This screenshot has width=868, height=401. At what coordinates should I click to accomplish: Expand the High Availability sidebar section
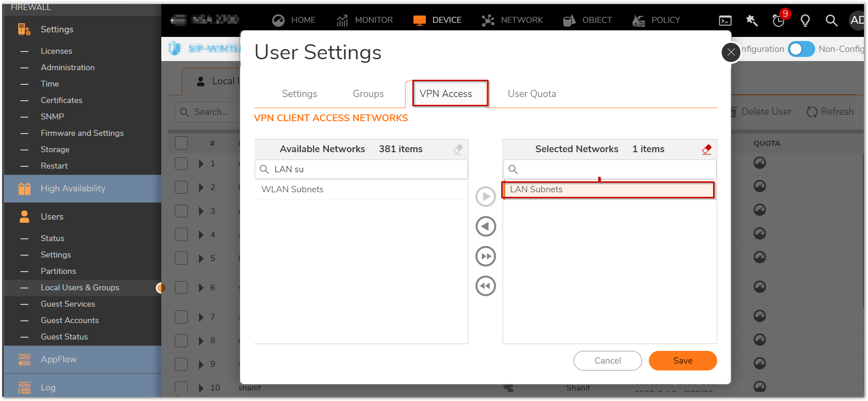(x=73, y=189)
